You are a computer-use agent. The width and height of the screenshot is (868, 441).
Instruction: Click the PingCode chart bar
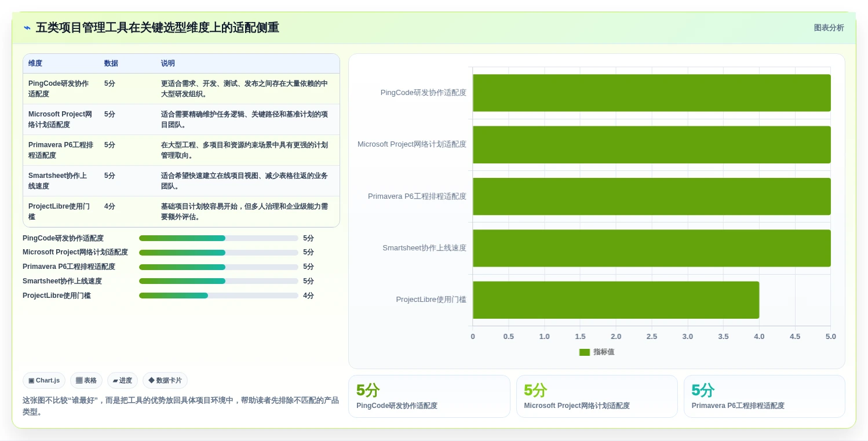652,93
